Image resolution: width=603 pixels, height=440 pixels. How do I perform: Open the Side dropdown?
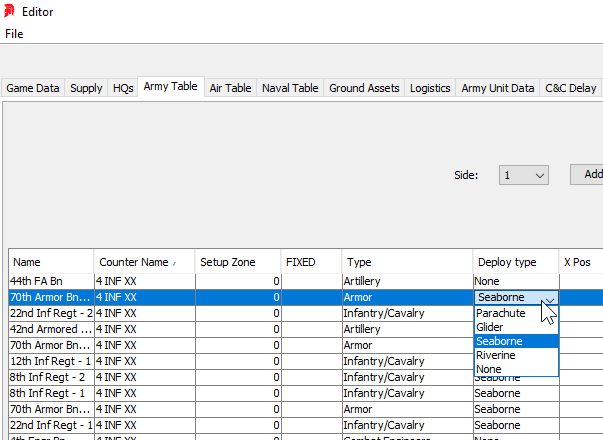(524, 175)
